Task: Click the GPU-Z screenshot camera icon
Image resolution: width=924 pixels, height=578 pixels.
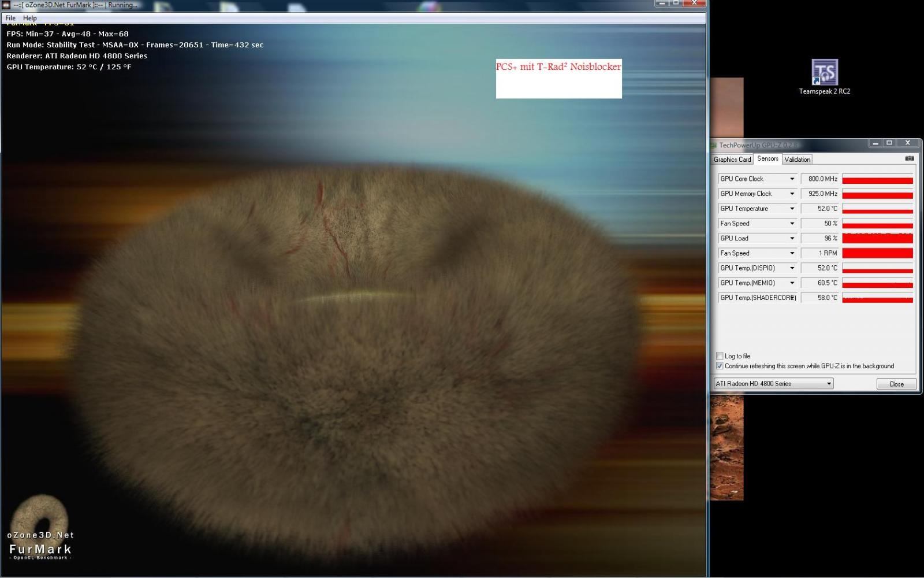Action: click(910, 158)
